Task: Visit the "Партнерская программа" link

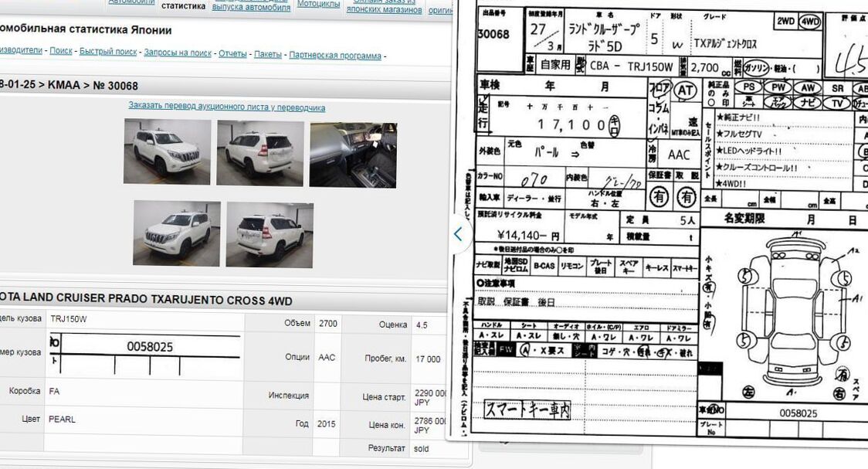Action: coord(335,56)
